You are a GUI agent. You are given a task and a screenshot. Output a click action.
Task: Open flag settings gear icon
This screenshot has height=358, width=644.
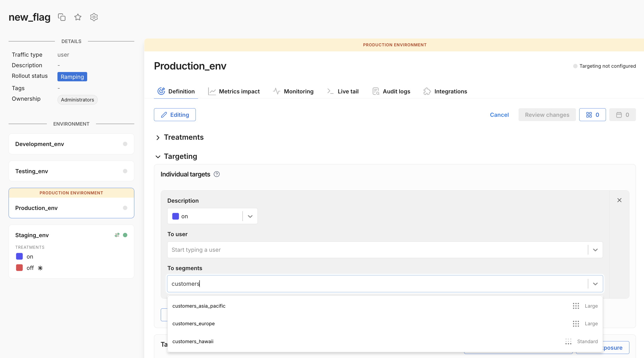point(94,17)
